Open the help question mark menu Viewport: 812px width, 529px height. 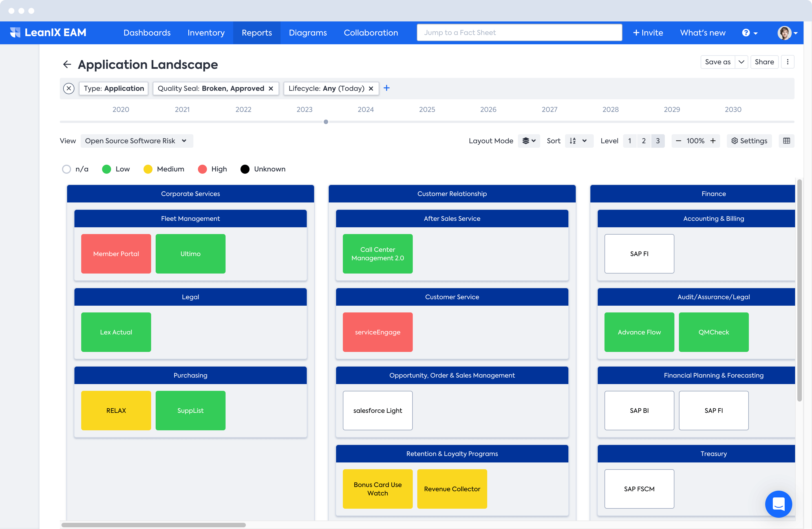pos(750,33)
